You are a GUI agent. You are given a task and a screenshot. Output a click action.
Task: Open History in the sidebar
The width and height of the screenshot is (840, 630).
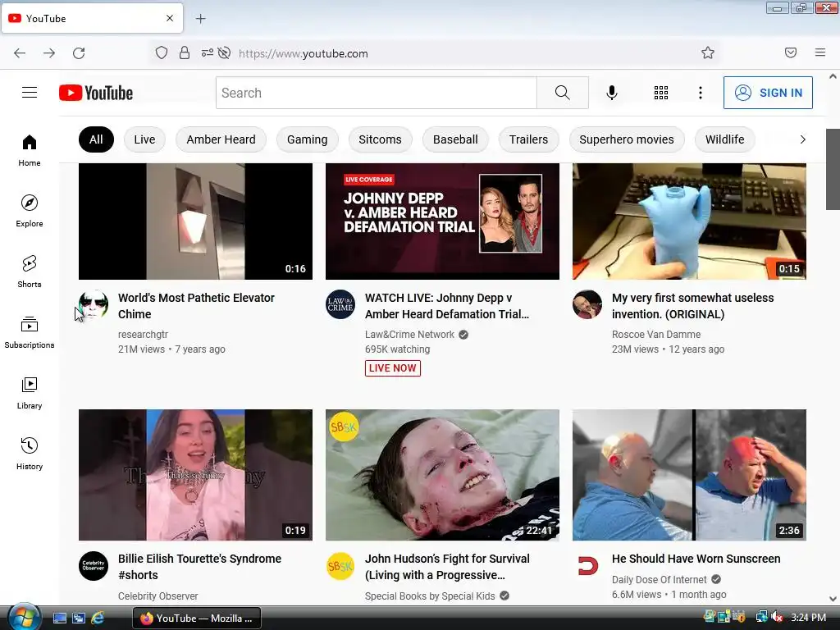coord(30,454)
